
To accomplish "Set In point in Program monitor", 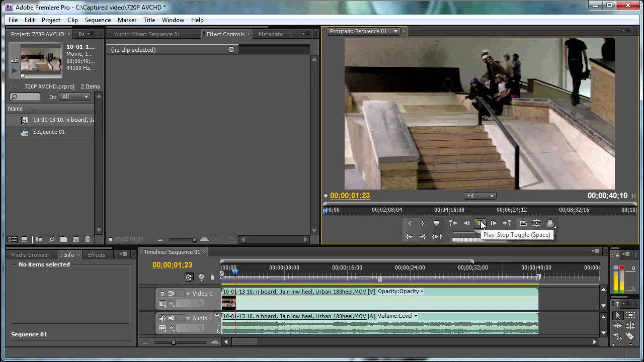I will point(410,223).
